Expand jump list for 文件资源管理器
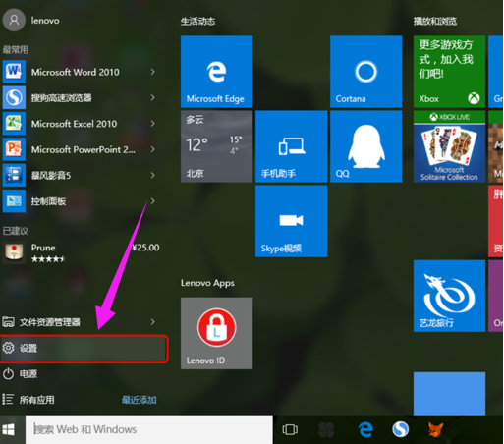 click(x=152, y=322)
